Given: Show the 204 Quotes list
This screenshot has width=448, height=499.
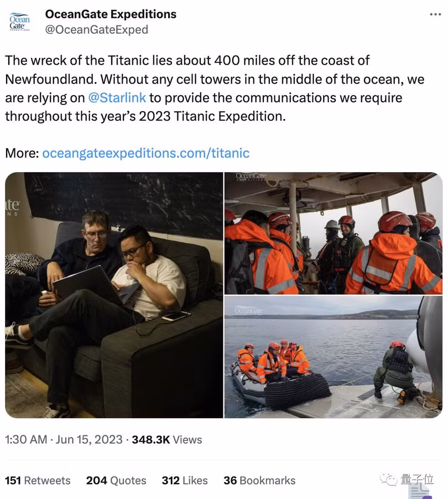Looking at the screenshot, I should 116,480.
